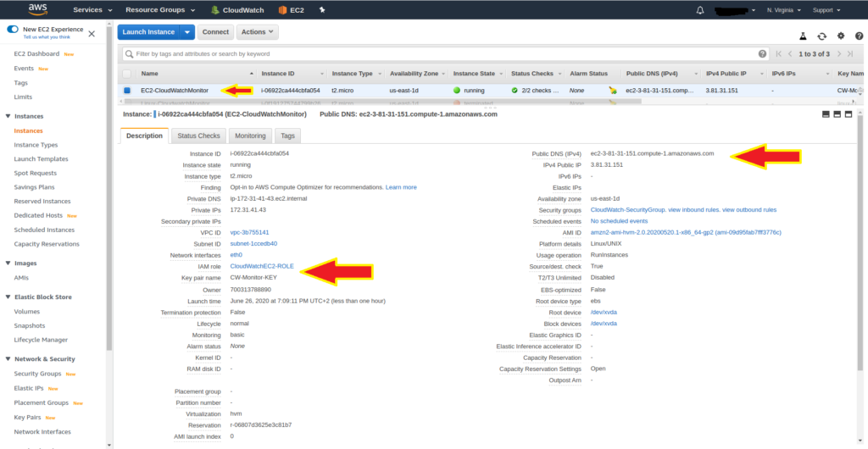Toggle the New EC2 Experience switch

click(13, 29)
